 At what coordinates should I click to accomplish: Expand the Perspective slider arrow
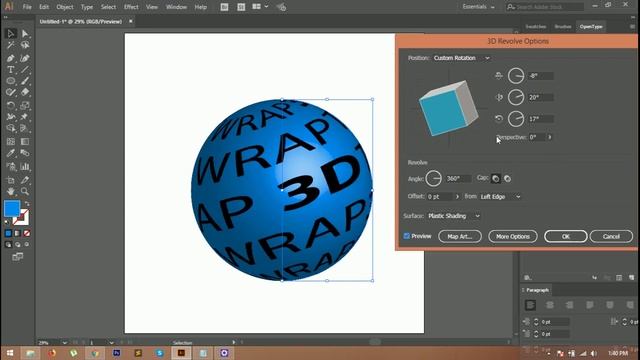[x=550, y=138]
